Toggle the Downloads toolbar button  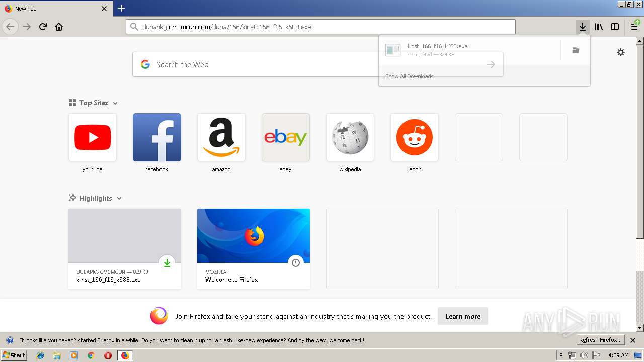tap(582, 27)
